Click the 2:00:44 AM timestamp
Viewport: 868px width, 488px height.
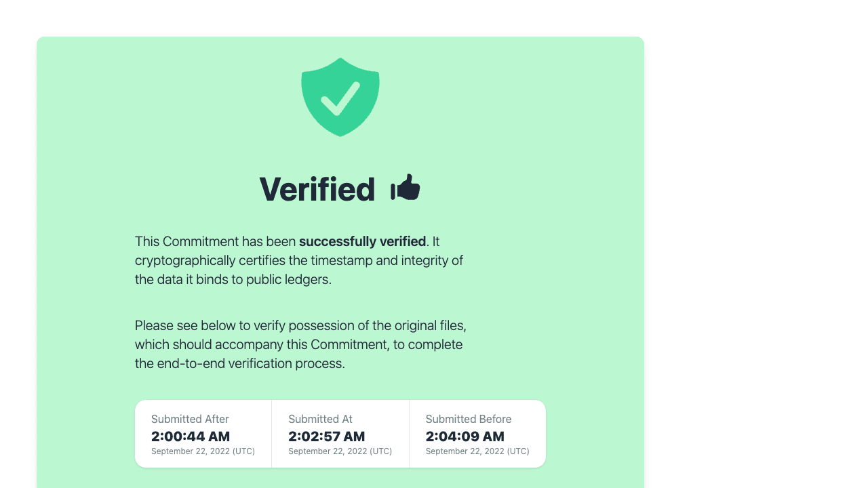[191, 436]
